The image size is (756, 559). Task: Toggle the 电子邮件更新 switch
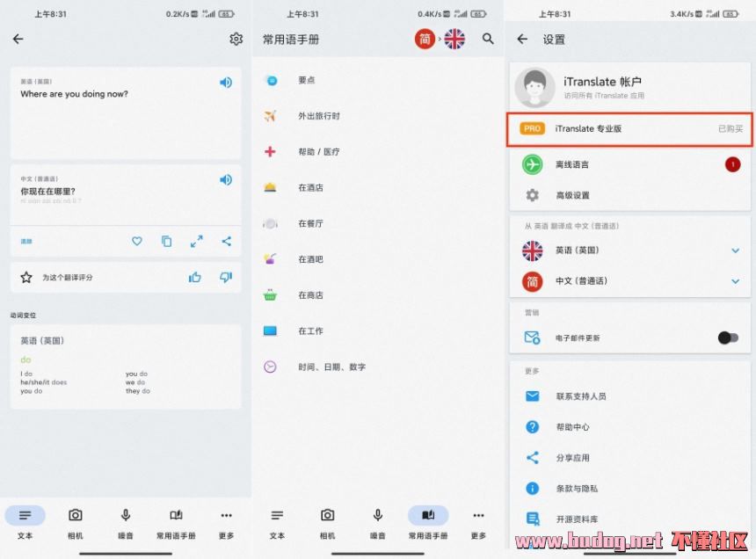727,338
